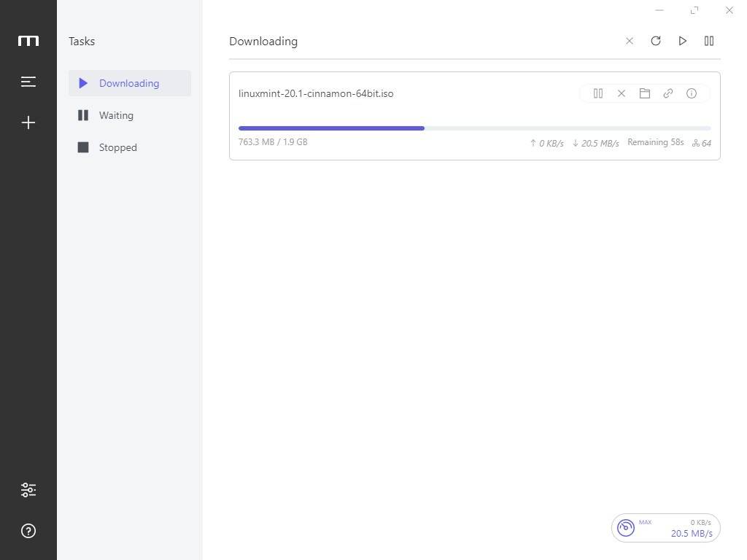The image size is (747, 560).
Task: Open Motrix preferences
Action: [x=28, y=489]
